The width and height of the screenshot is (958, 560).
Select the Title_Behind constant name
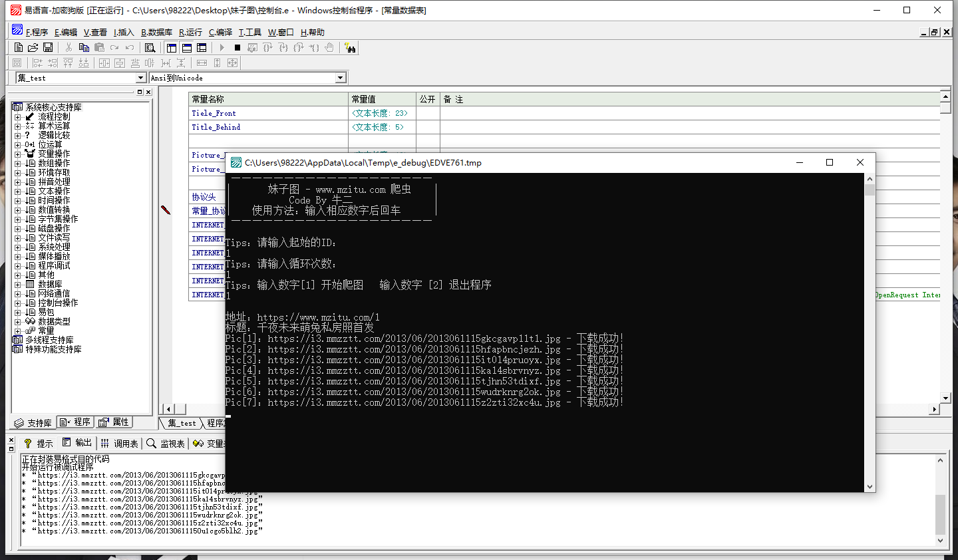(216, 127)
